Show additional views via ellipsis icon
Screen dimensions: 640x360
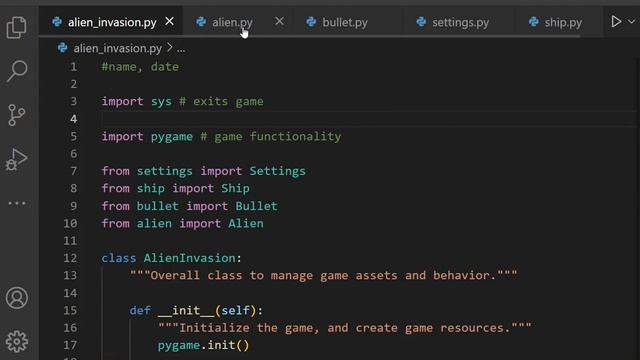coord(17,203)
